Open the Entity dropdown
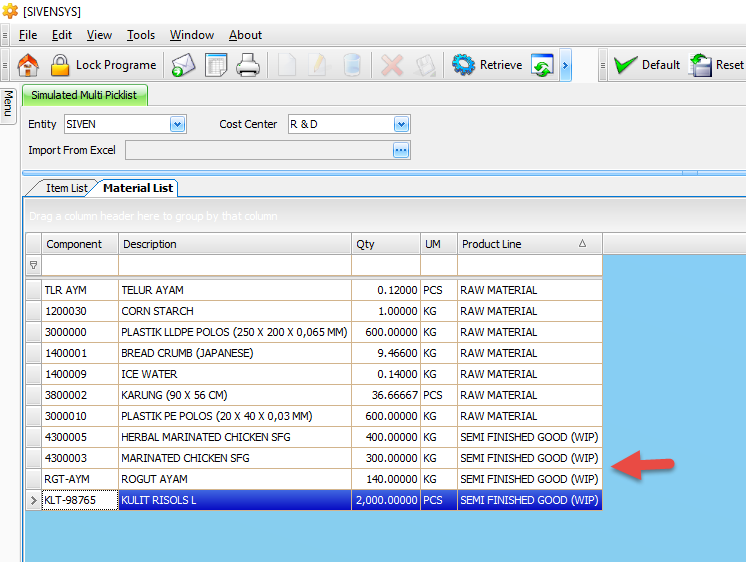This screenshot has height=562, width=746. coord(177,125)
